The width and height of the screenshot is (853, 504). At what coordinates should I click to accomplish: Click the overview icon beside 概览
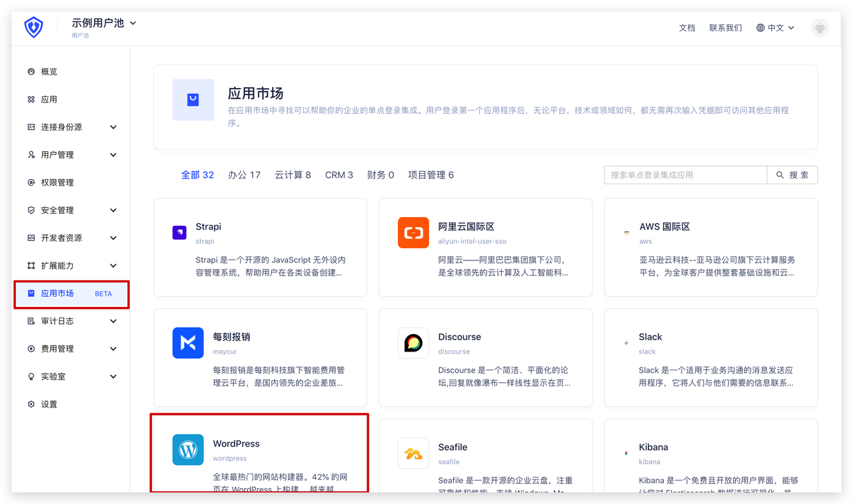31,71
